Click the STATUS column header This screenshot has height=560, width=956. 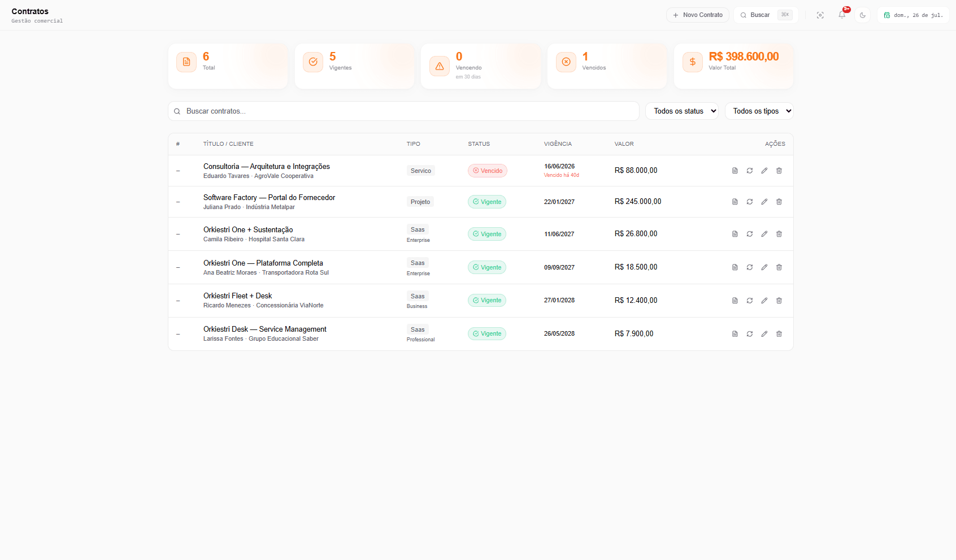[x=479, y=144]
